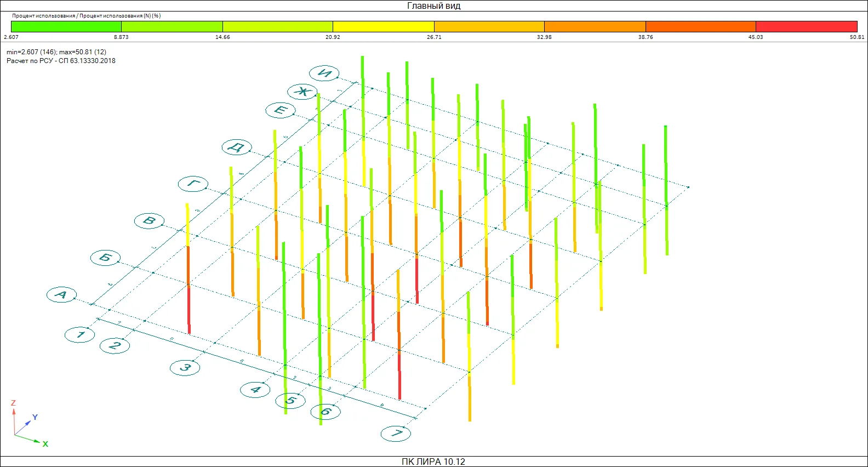This screenshot has height=467, width=868.
Task: Select axis marker circle Ж
Action: [302, 92]
